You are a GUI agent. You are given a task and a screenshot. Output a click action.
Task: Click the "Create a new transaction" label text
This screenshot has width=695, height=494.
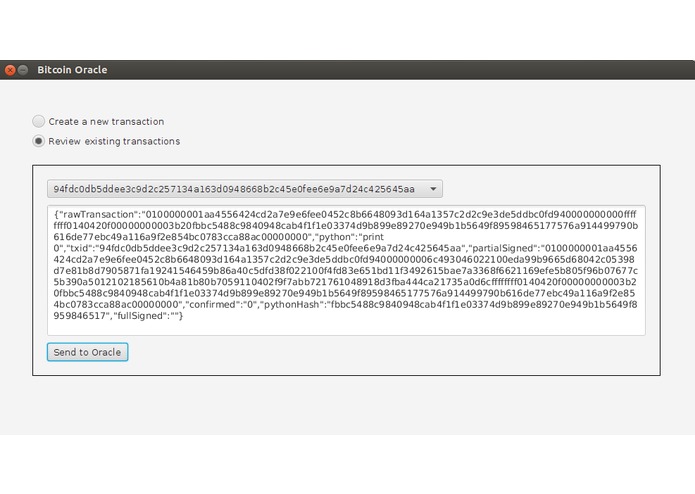pos(106,121)
